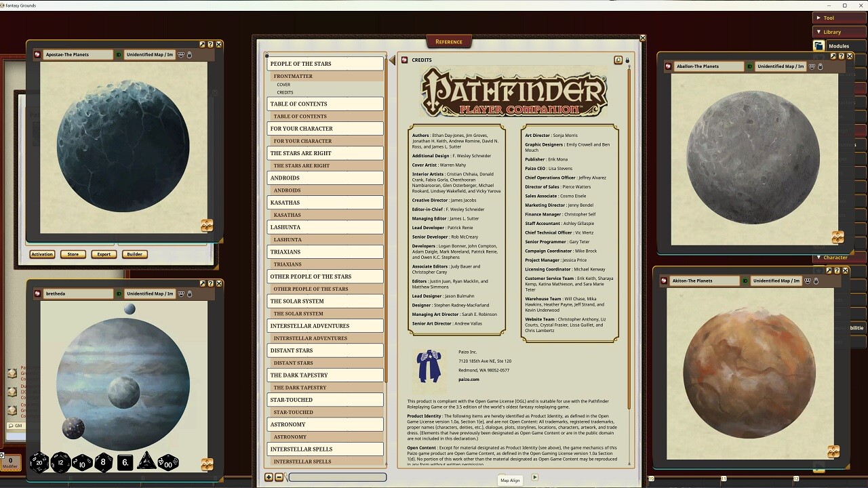Screen dimensions: 868x488
Task: Open the image toolbar on bretheda map
Action: (181, 293)
